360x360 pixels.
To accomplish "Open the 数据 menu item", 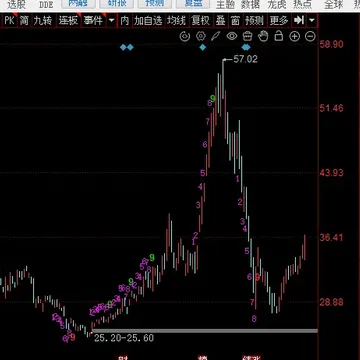I will click(251, 4).
